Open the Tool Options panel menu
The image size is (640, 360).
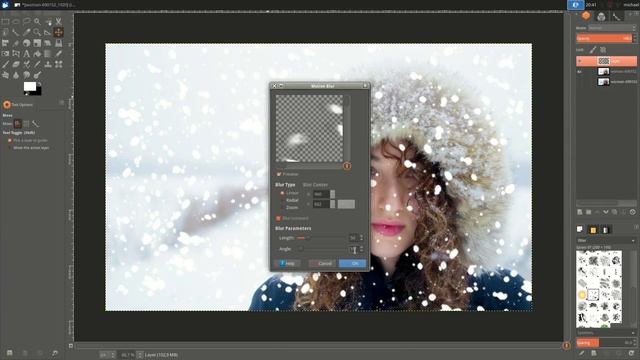coord(61,102)
